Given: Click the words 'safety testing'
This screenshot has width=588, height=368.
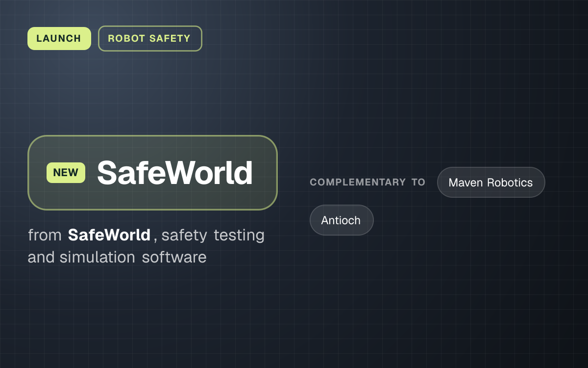Looking at the screenshot, I should (x=213, y=236).
